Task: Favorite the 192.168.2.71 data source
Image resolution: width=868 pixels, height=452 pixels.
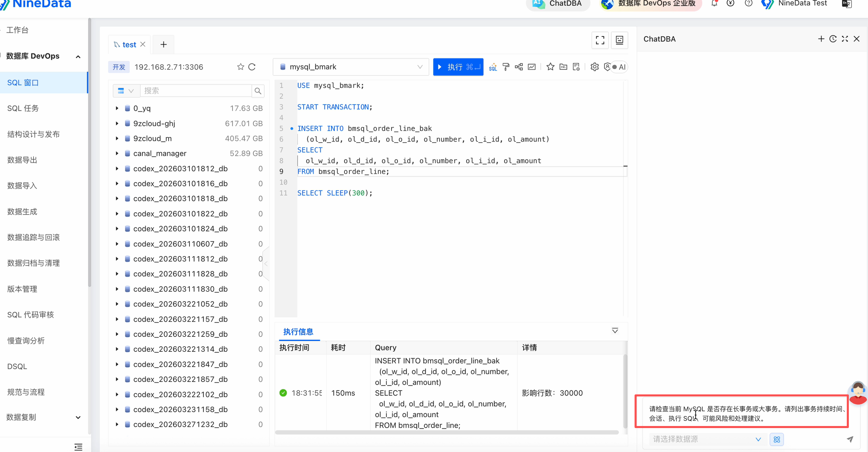Action: click(x=241, y=67)
